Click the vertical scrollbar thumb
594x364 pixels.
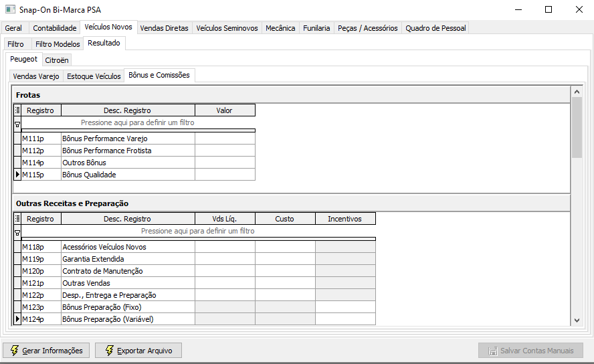[577, 127]
